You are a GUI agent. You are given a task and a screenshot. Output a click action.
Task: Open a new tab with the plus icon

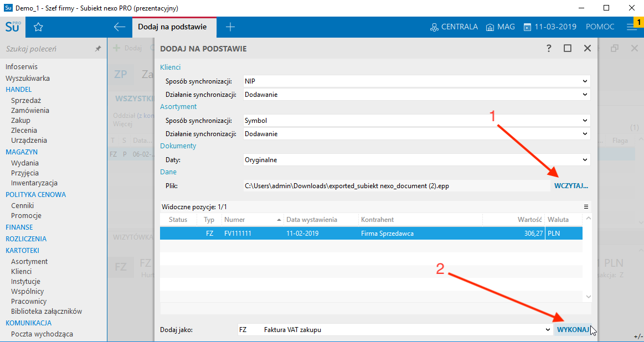click(230, 27)
